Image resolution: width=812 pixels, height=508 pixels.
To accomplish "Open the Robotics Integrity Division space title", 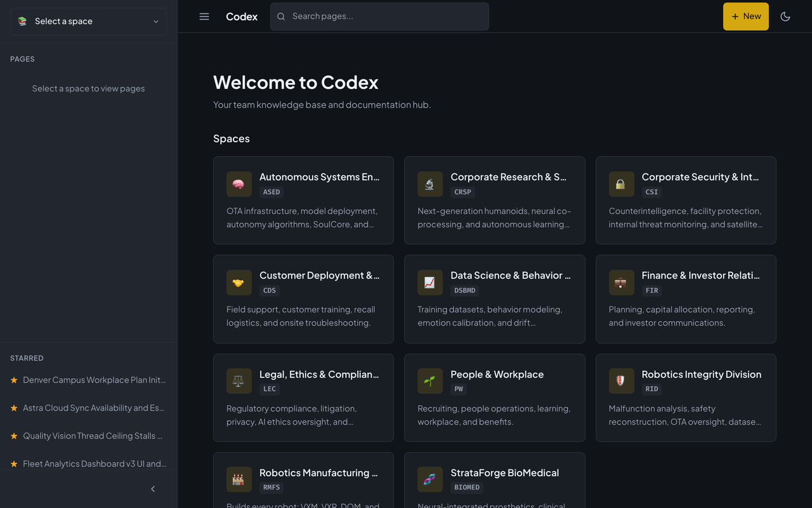I will click(702, 375).
